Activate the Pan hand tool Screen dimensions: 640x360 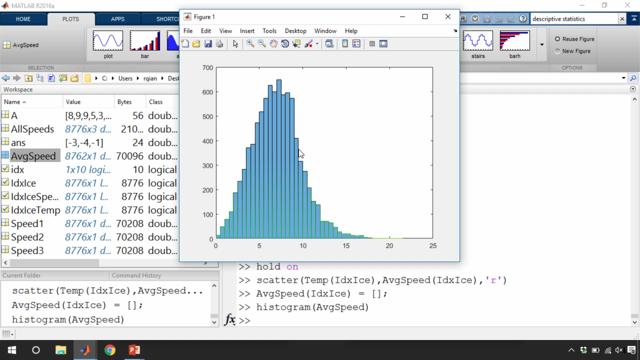tap(273, 44)
